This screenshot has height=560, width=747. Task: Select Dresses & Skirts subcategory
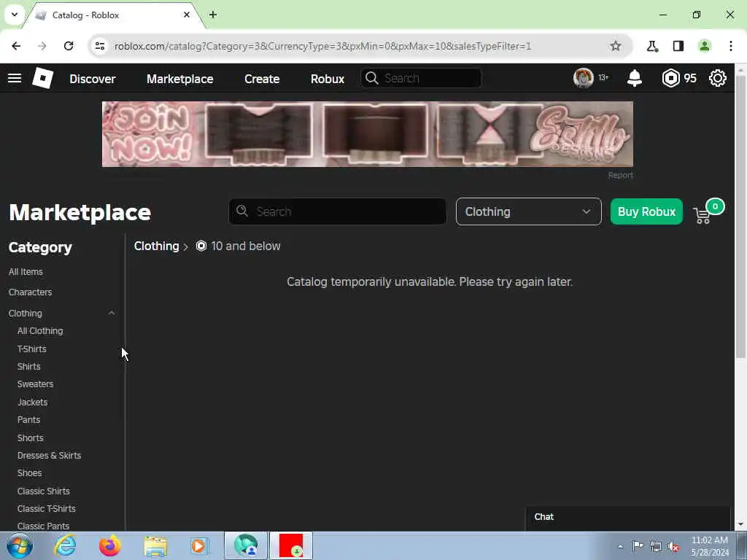point(49,455)
